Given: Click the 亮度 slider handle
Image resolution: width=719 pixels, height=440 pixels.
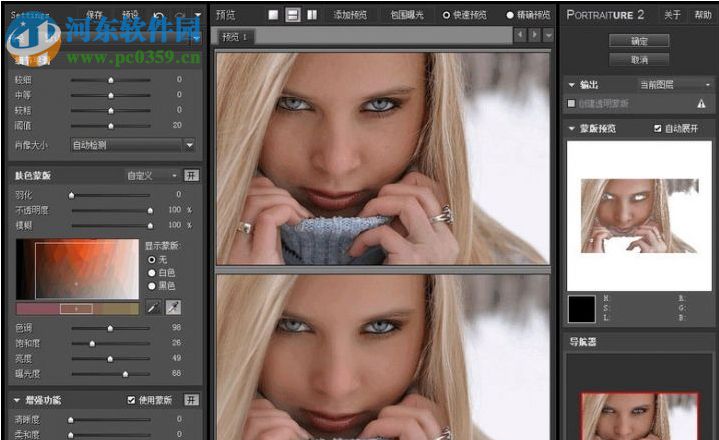Looking at the screenshot, I should point(110,359).
